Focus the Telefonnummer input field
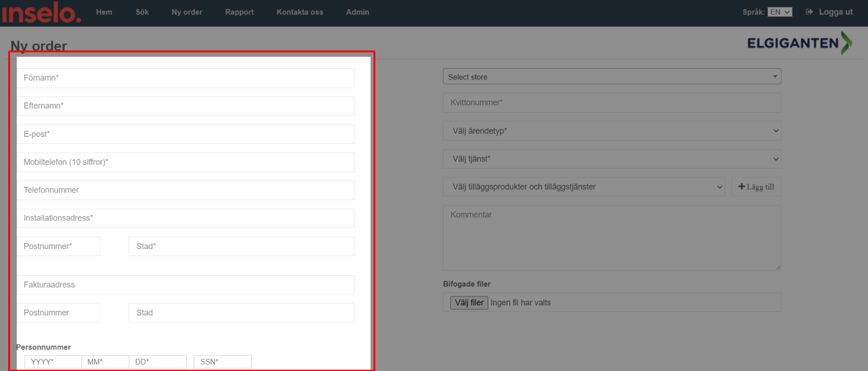The width and height of the screenshot is (868, 371). 185,190
